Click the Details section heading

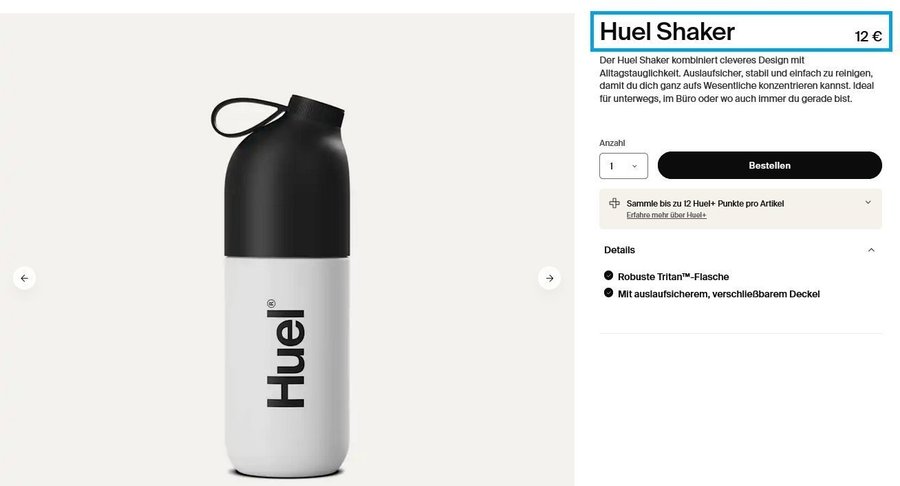(x=619, y=250)
